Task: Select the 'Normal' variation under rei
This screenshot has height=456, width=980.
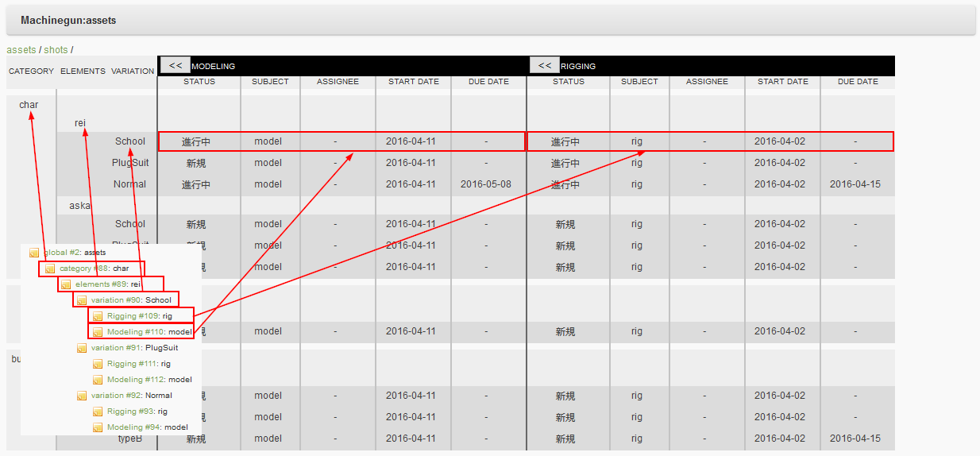Action: [x=130, y=184]
